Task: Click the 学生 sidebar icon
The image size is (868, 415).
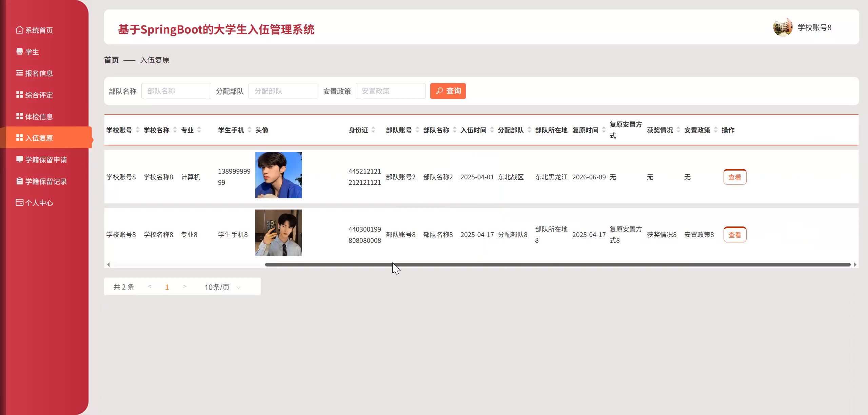Action: (x=19, y=52)
